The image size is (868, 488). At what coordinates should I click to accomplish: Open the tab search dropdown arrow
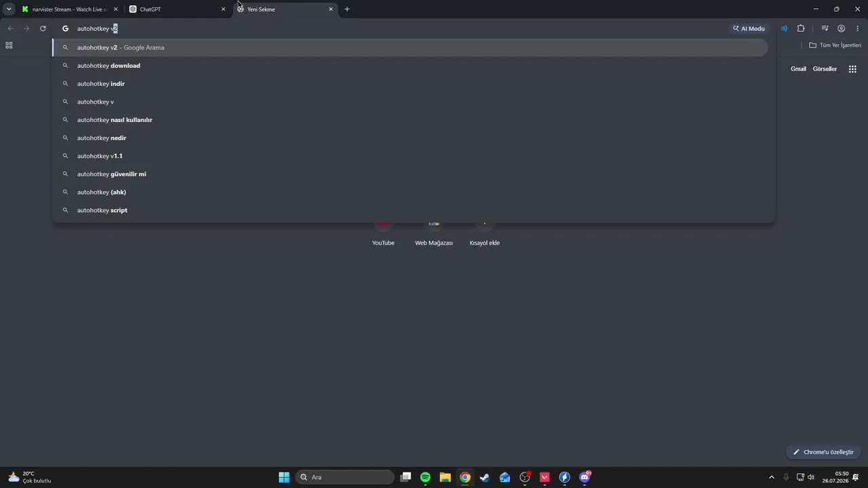click(9, 9)
